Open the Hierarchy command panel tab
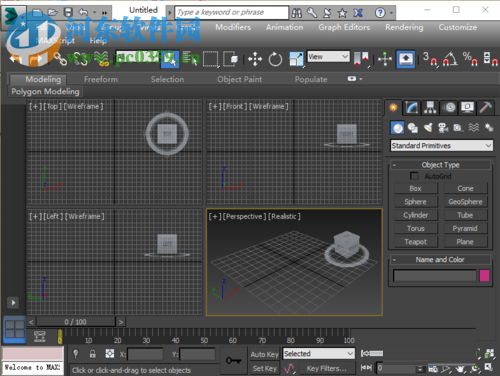The height and width of the screenshot is (376, 500). (430, 108)
